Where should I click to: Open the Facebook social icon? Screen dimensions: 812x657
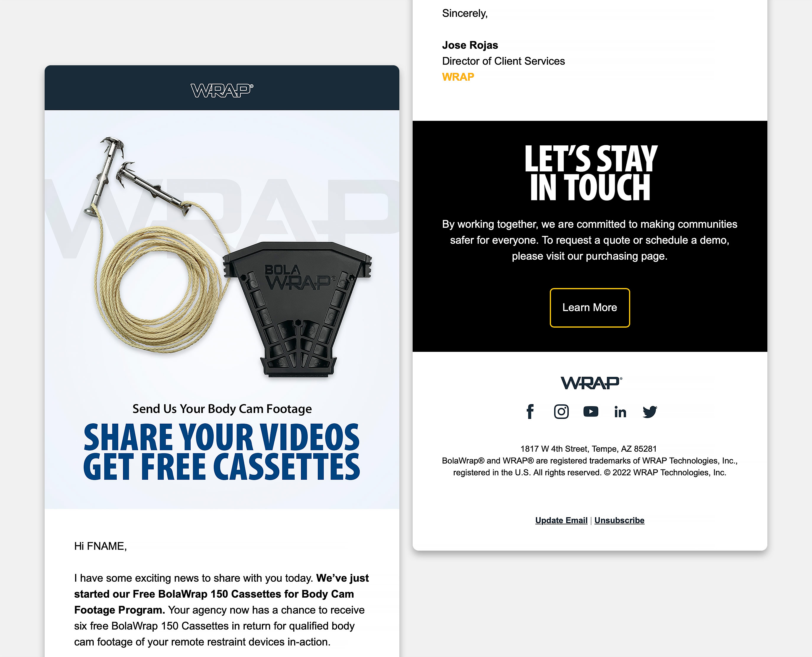(530, 412)
